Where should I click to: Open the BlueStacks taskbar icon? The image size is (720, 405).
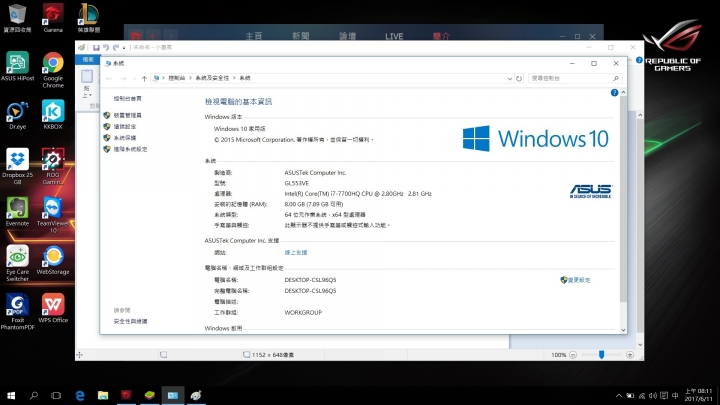click(x=150, y=395)
